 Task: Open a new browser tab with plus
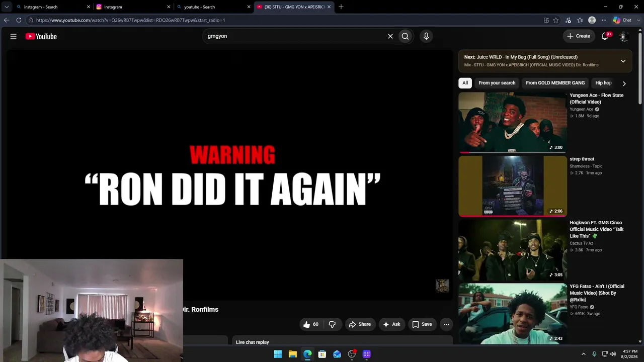click(x=341, y=7)
